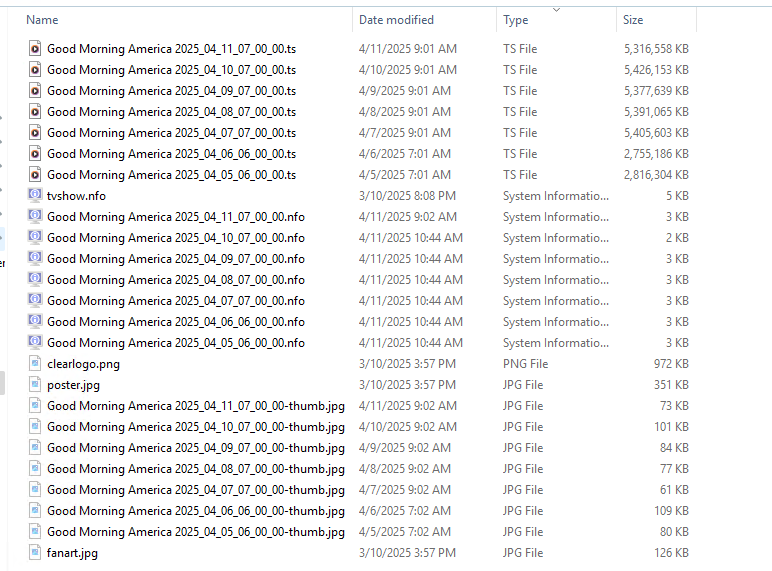This screenshot has height=571, width=772.
Task: Click the icon of the 2025_04_07 .nfo file
Action: [35, 300]
